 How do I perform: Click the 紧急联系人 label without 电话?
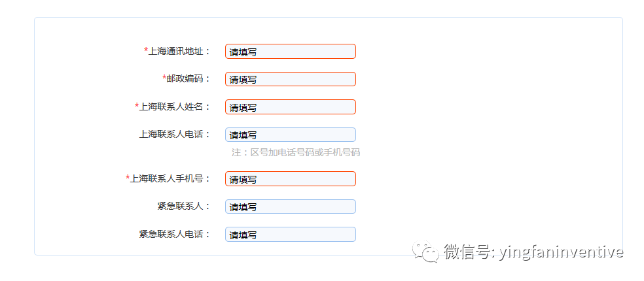pyautogui.click(x=183, y=206)
